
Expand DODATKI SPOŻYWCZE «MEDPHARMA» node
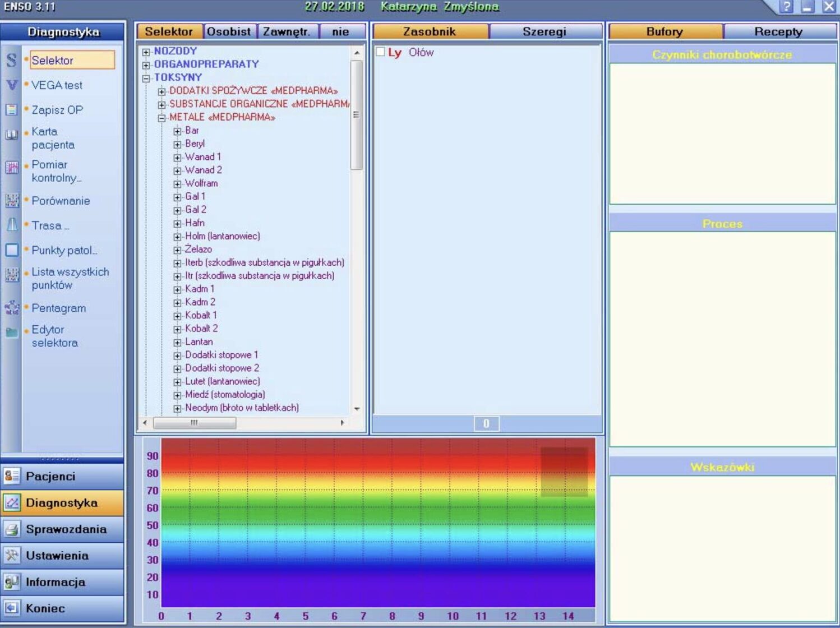pos(161,91)
